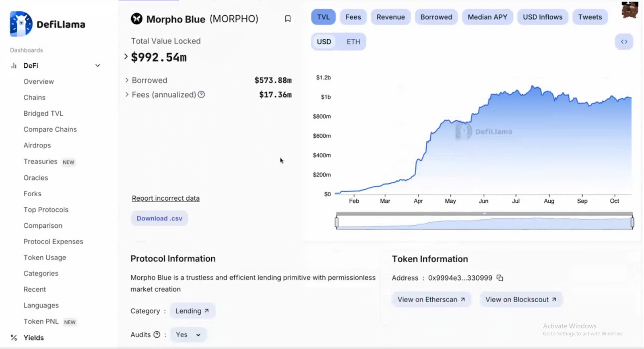
Task: Open the embed chart code icon
Action: point(624,42)
